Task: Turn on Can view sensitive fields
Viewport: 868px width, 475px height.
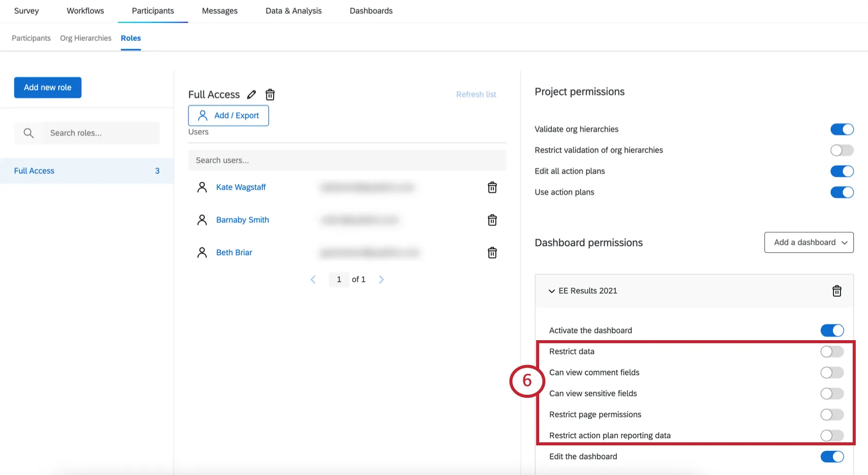Action: point(831,393)
